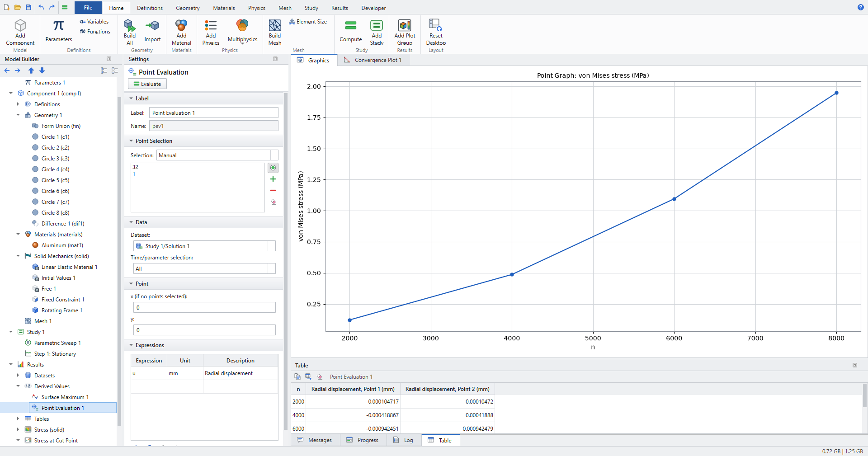Click the Add Component icon

pos(20,25)
